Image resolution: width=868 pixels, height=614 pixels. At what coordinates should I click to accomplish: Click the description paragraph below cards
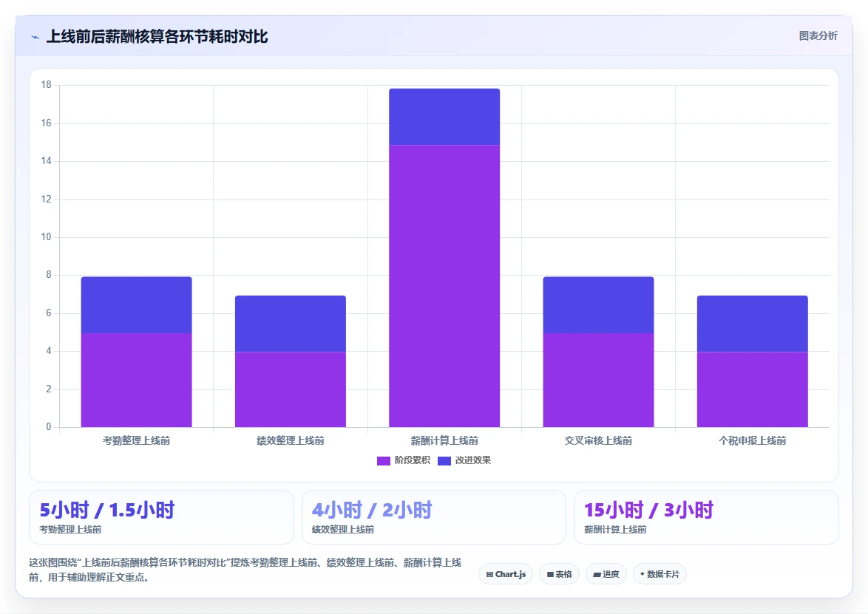pyautogui.click(x=245, y=570)
